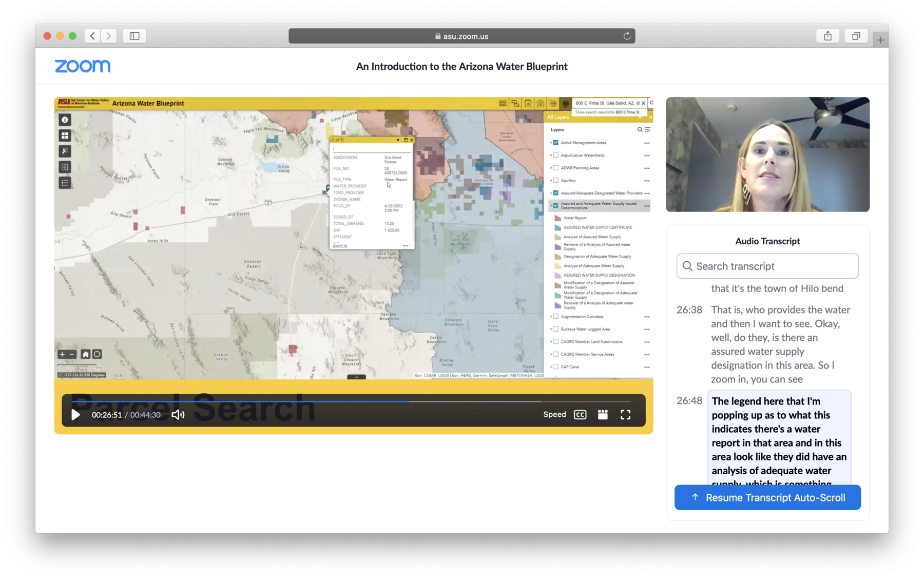Click the speaker webcam video thumbnail
Viewport: 924px width, 580px height.
(767, 154)
